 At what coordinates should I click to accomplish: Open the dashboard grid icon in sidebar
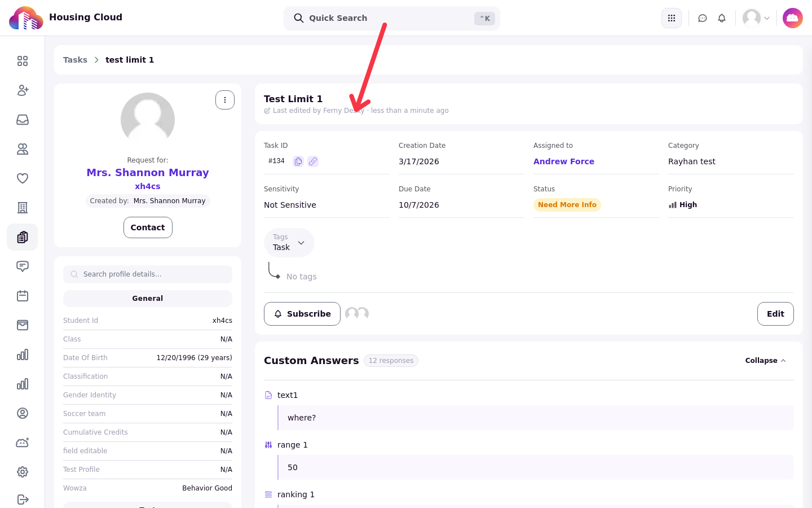(x=23, y=61)
